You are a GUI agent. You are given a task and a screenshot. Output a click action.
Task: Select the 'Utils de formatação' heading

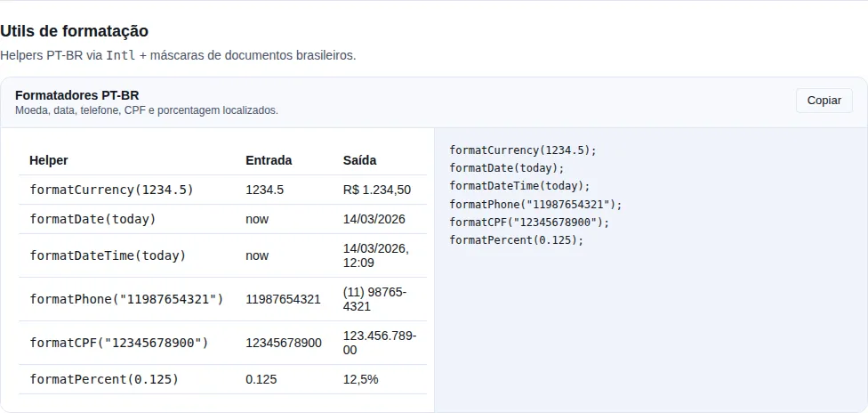point(74,31)
